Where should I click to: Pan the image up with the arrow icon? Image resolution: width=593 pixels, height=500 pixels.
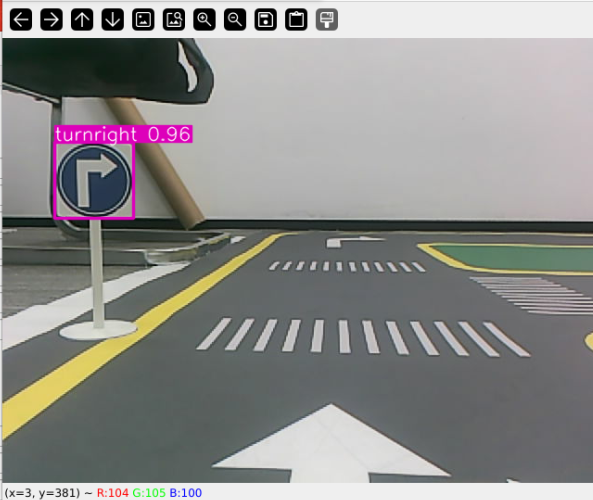tap(82, 19)
